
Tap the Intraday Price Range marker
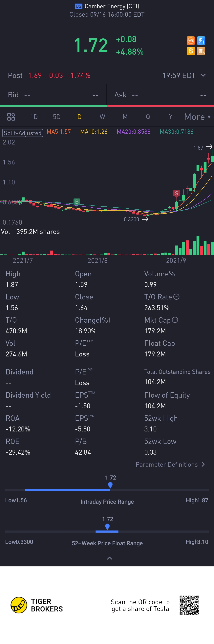[x=110, y=485]
